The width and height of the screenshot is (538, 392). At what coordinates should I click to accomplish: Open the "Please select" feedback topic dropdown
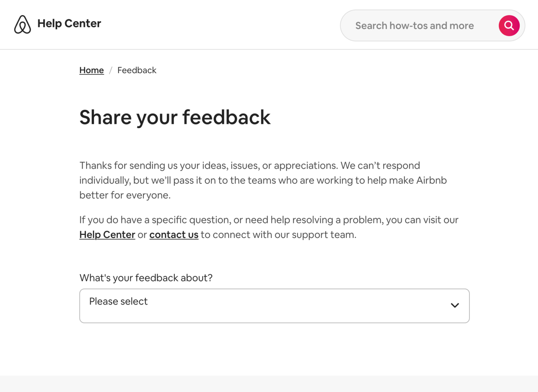(274, 306)
